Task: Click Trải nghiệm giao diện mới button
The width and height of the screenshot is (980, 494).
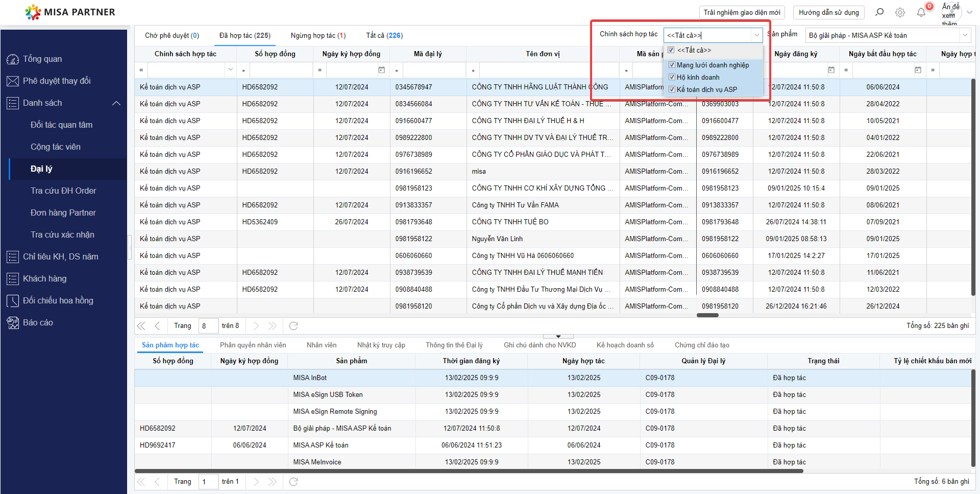Action: click(x=742, y=12)
